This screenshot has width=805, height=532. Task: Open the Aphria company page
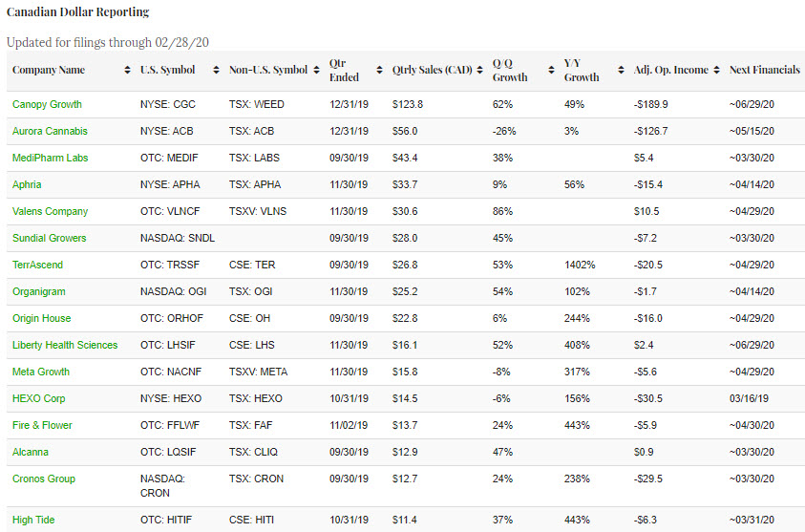(27, 184)
